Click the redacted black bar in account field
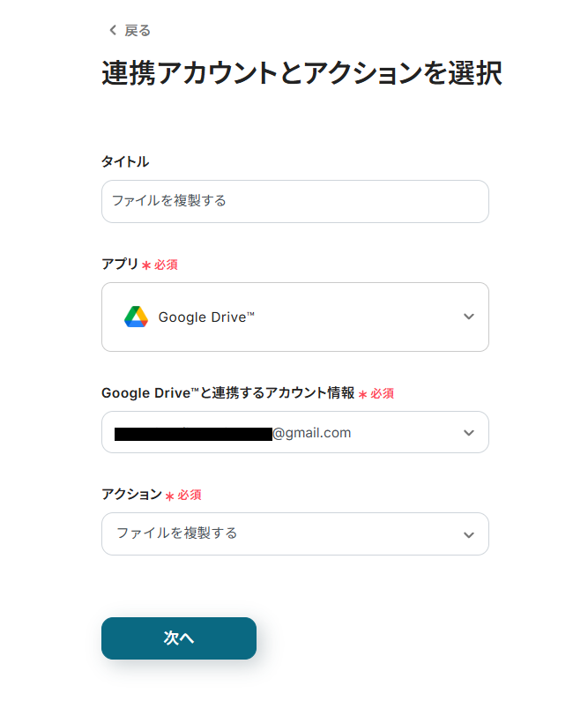The image size is (588, 701). 193,434
